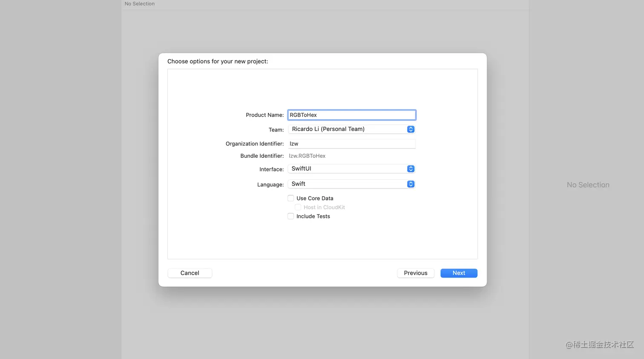This screenshot has width=644, height=359.
Task: Click the Host in CloudKit checkbox
Action: (x=298, y=208)
